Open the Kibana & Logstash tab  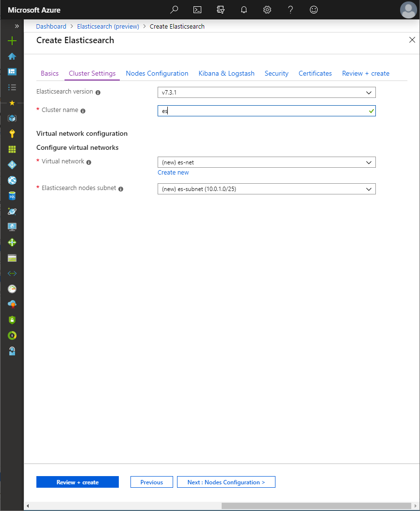pyautogui.click(x=226, y=73)
